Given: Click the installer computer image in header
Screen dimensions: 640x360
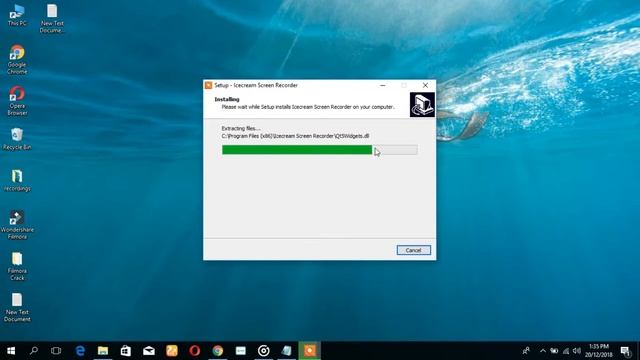Looking at the screenshot, I should [x=422, y=104].
